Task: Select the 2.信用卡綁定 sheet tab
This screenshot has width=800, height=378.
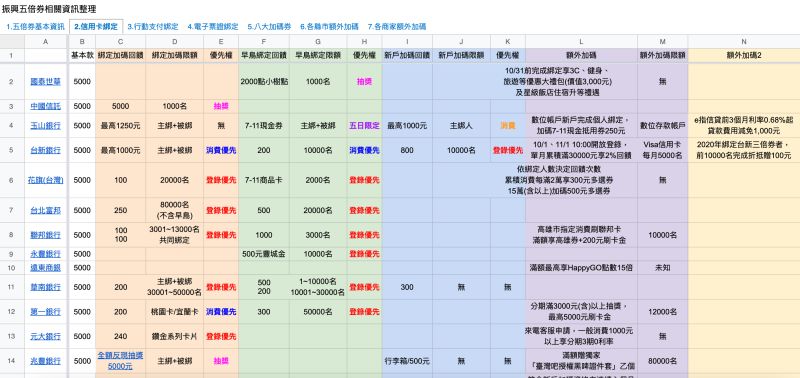Action: (96, 27)
